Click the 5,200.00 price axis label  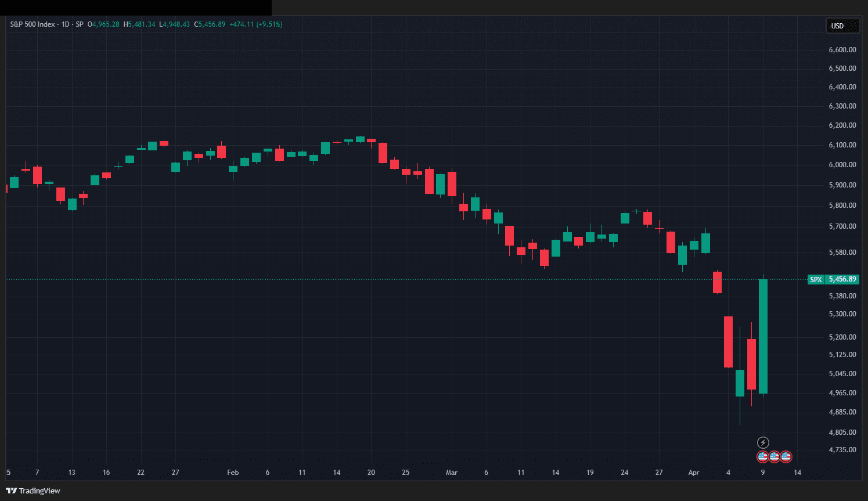[x=842, y=337]
